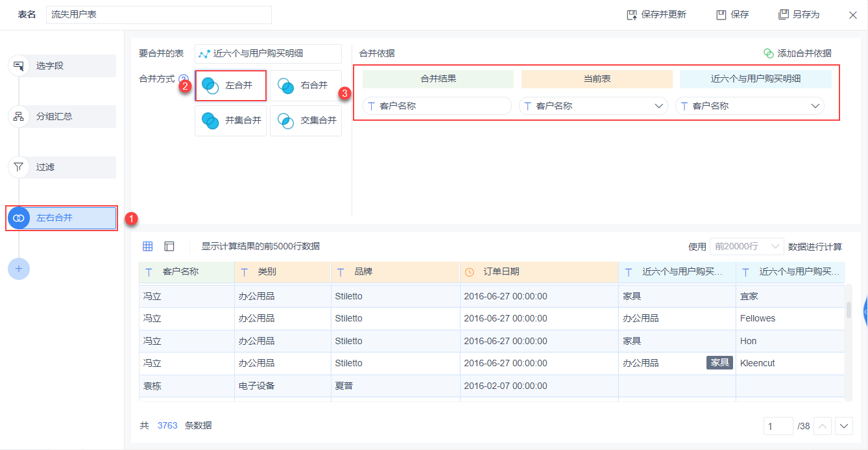Go to the next page with down arrow
The height and width of the screenshot is (450, 868).
pos(844,426)
